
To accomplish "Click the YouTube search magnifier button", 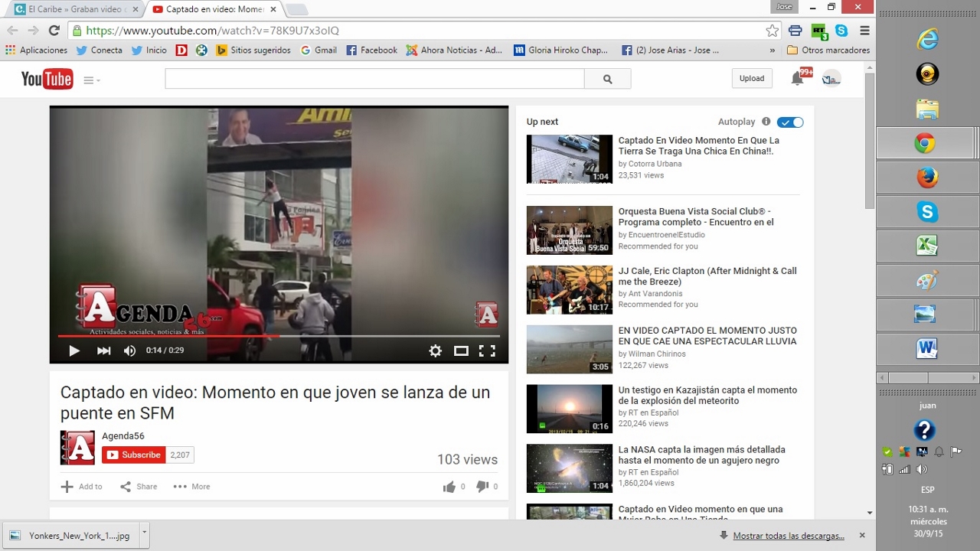I will click(608, 79).
